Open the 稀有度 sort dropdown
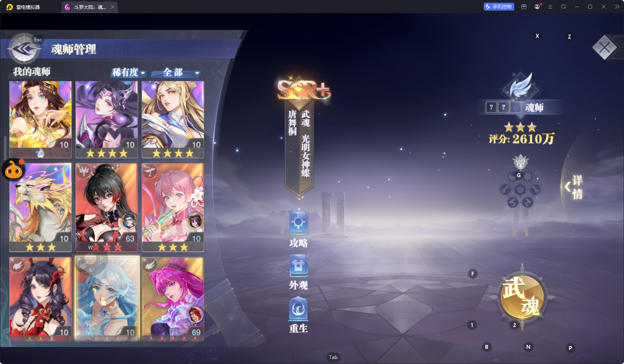624x364 pixels. (129, 72)
